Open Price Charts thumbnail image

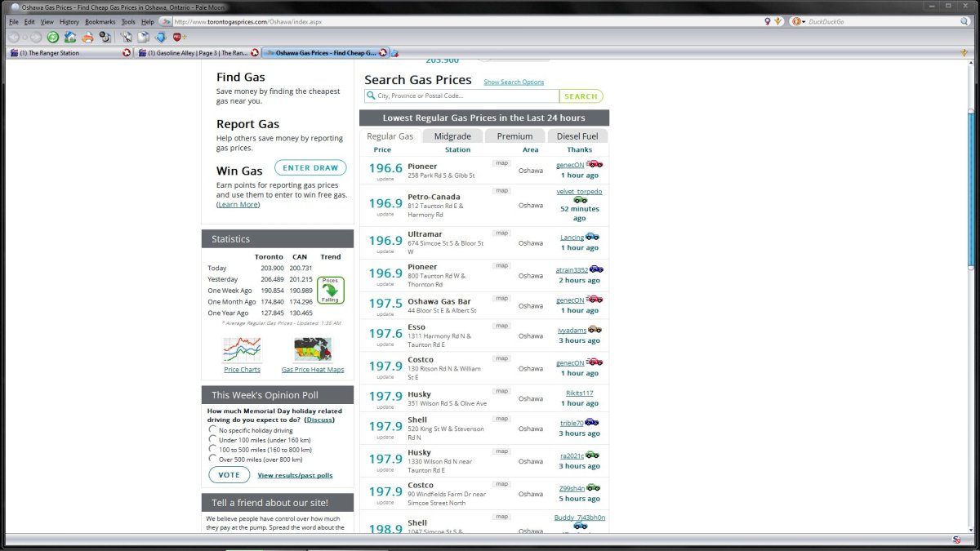point(242,350)
